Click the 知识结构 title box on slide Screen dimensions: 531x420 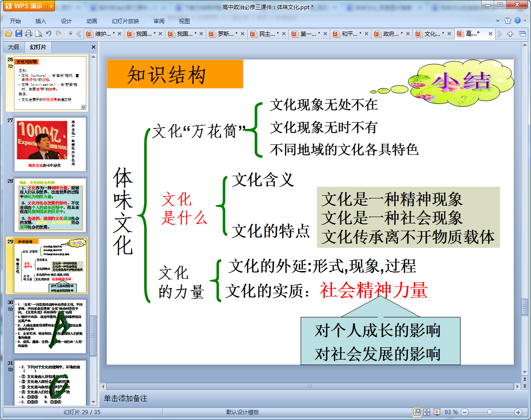175,74
